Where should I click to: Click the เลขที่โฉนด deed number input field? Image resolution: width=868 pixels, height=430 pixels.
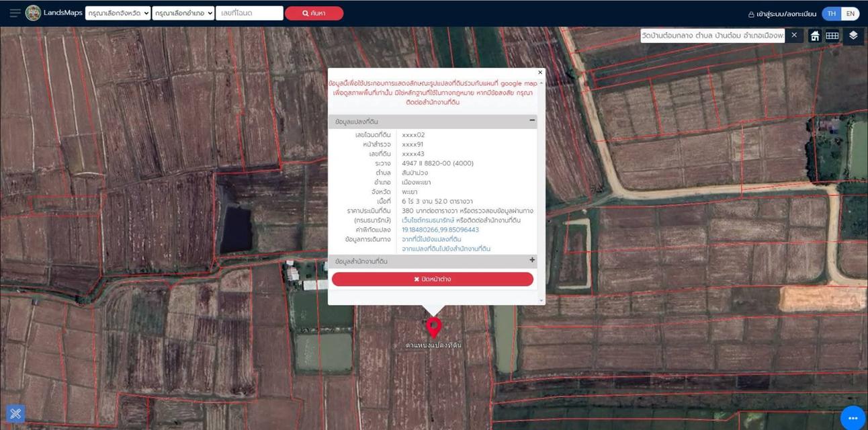click(x=249, y=13)
